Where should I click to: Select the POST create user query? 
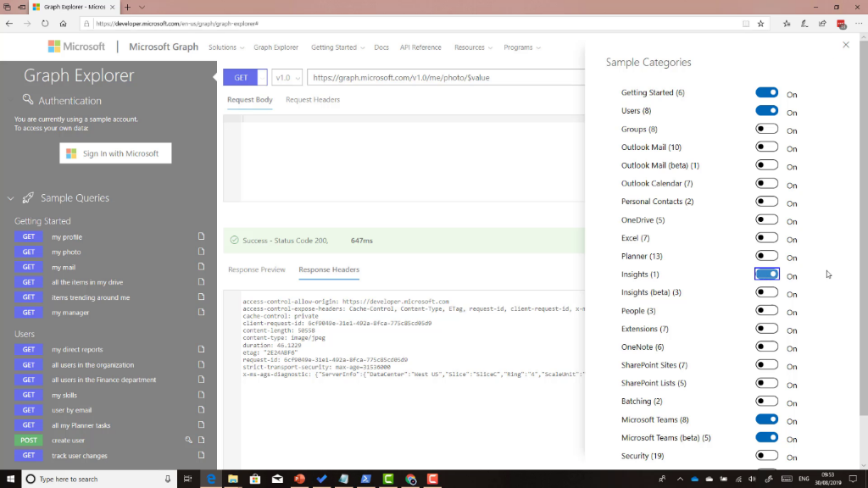point(68,441)
